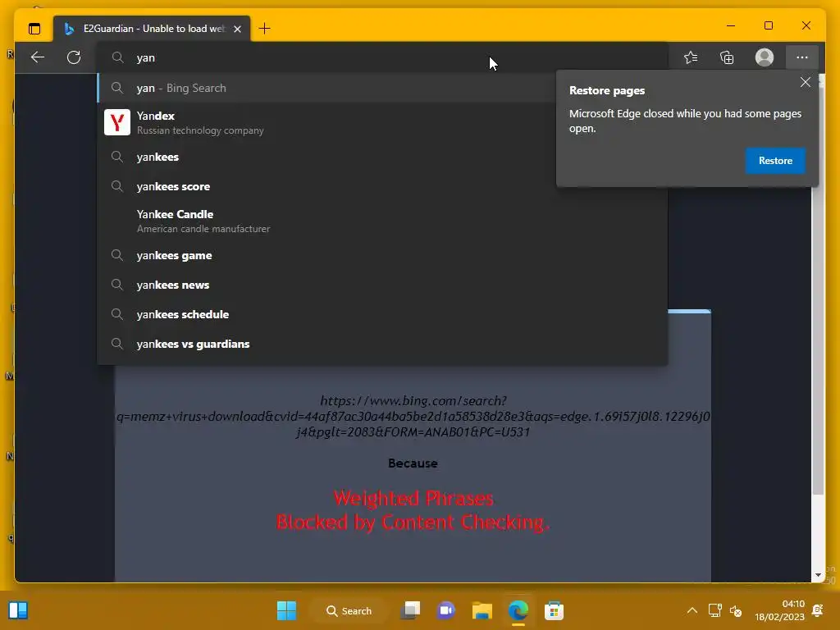Click the 'Weighted Phrases' red text
840x630 pixels.
[x=413, y=498]
